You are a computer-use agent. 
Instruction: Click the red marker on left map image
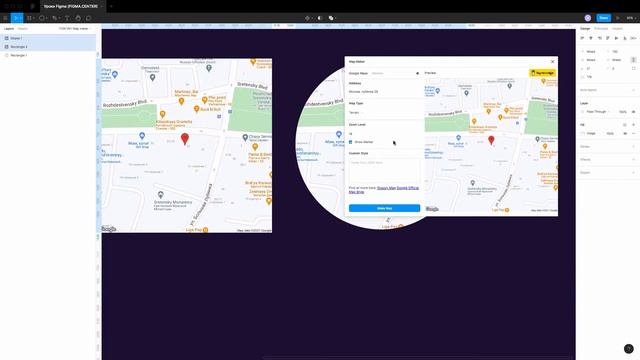[x=185, y=139]
